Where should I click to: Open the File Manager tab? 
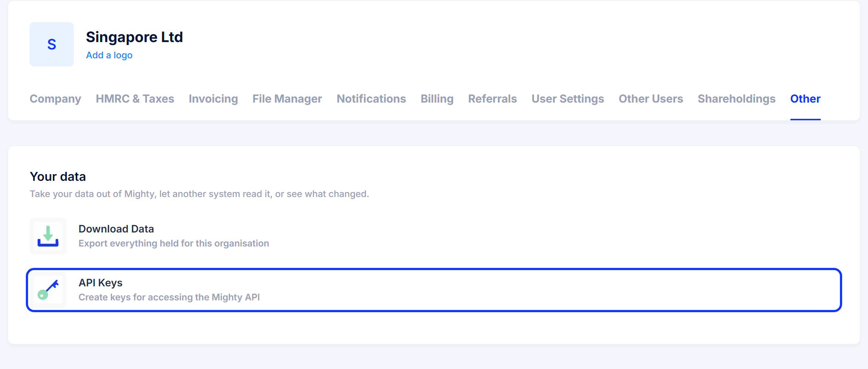287,99
